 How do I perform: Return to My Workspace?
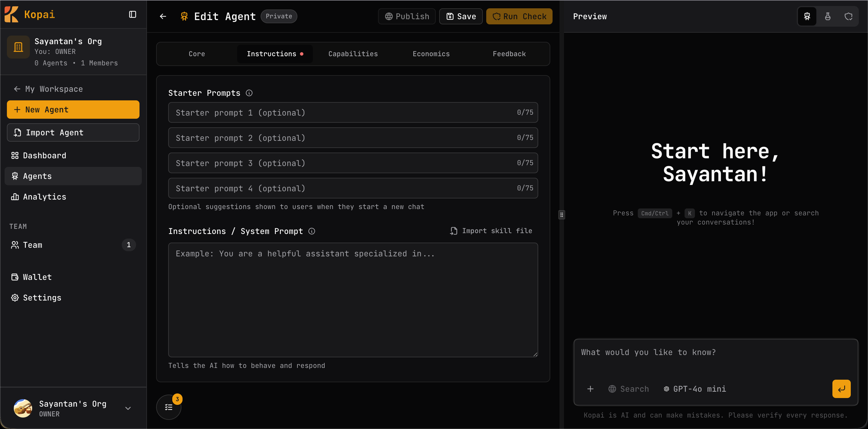pos(48,89)
